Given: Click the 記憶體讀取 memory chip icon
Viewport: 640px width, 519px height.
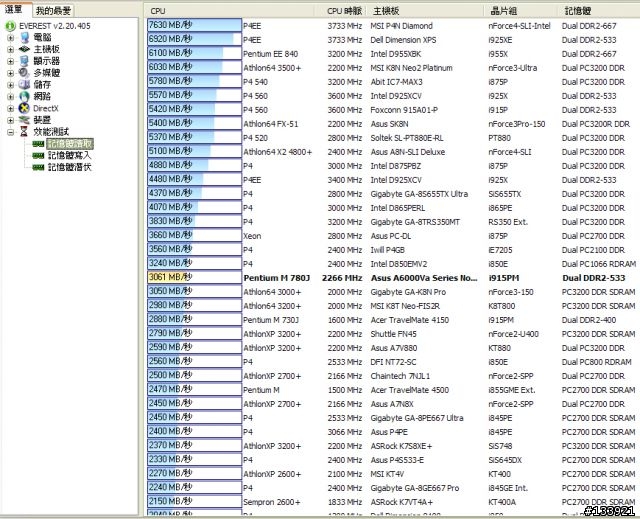Looking at the screenshot, I should (38, 144).
